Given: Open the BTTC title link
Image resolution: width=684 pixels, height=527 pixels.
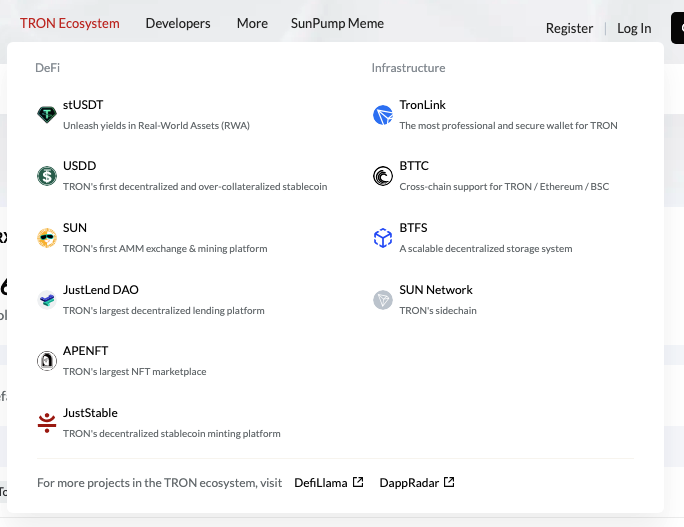Looking at the screenshot, I should (x=414, y=166).
